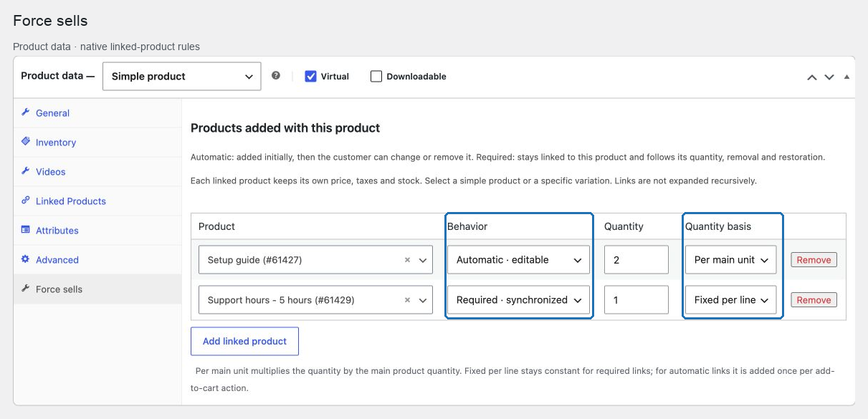Open the Required · synchronized behavior dropdown

pyautogui.click(x=519, y=300)
